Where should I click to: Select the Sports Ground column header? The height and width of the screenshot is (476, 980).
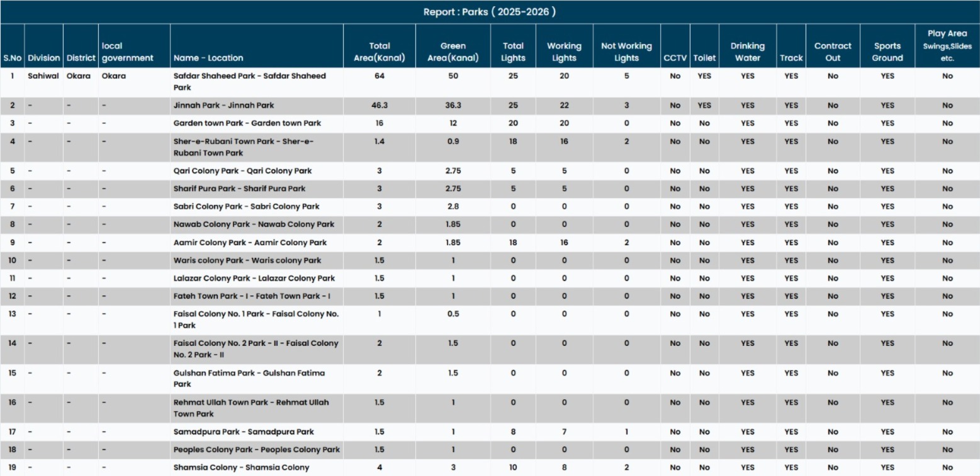tap(887, 52)
